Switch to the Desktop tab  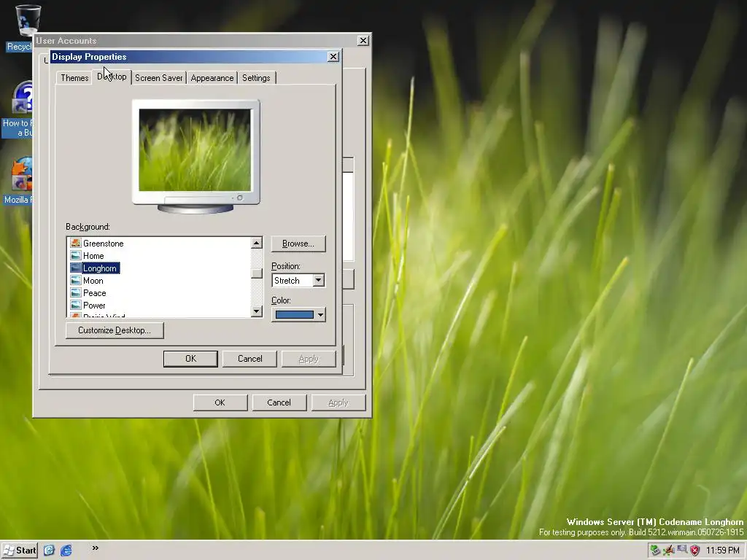tap(112, 76)
